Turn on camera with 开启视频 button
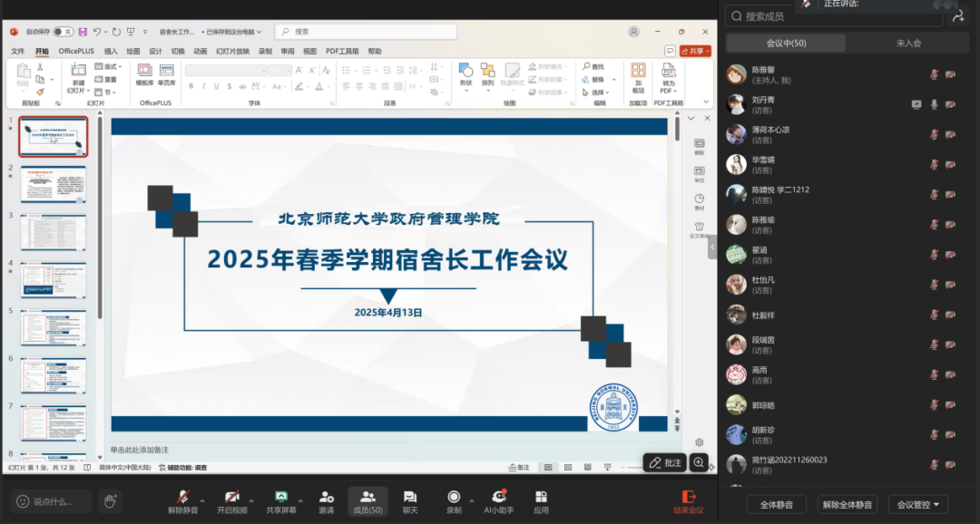Viewport: 980px width, 524px height. point(231,497)
